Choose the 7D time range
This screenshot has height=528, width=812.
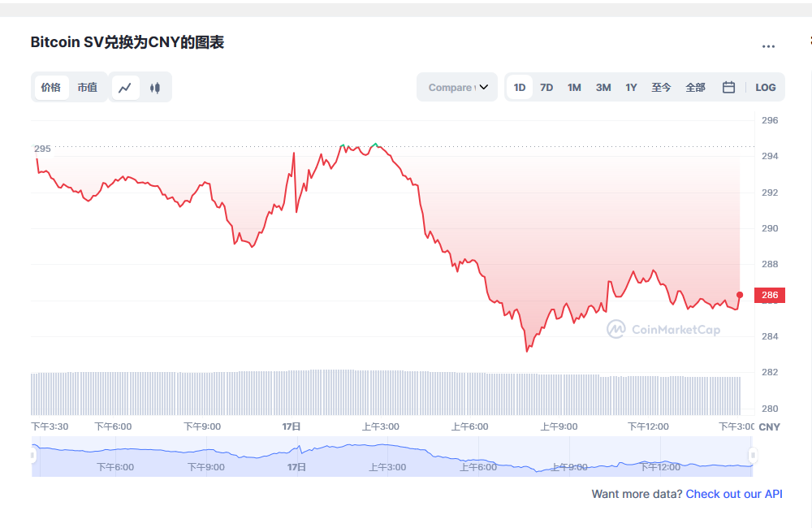[546, 87]
